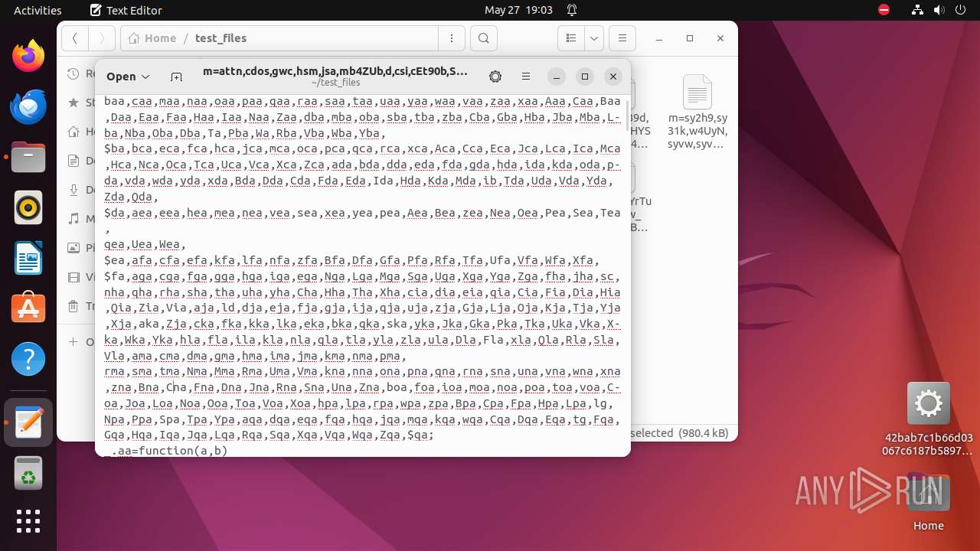This screenshot has width=980, height=551.
Task: Toggle list view in Files window
Action: coord(570,38)
